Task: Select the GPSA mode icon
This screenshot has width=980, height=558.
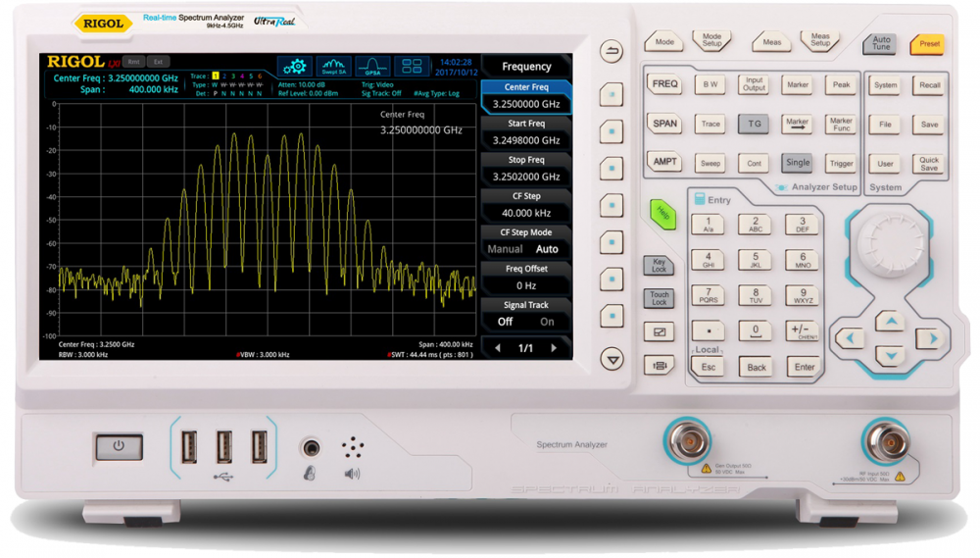Action: point(373,67)
